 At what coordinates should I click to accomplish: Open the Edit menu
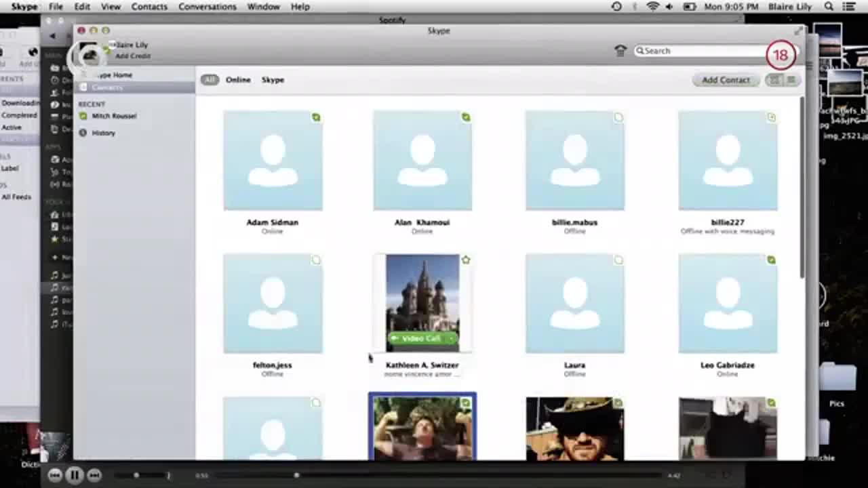pyautogui.click(x=82, y=6)
